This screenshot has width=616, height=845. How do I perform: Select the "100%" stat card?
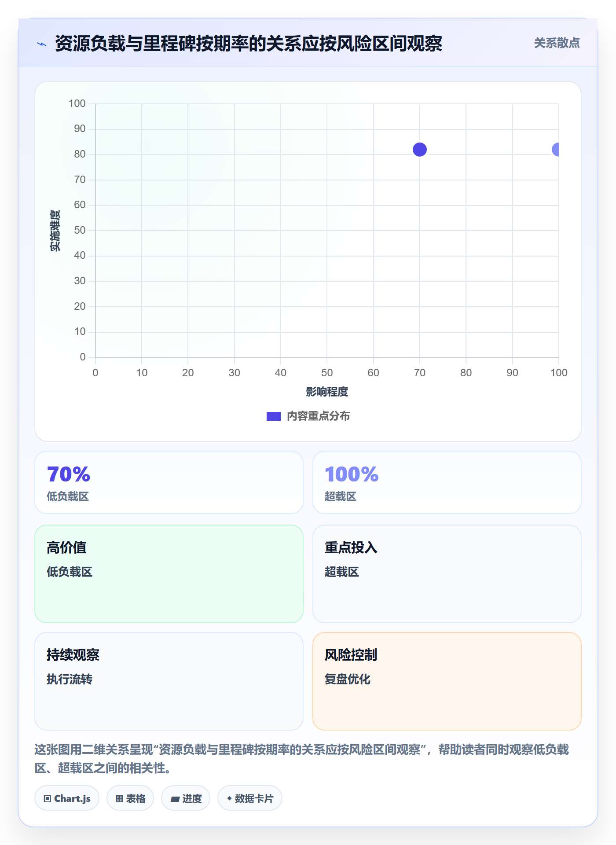(x=447, y=482)
